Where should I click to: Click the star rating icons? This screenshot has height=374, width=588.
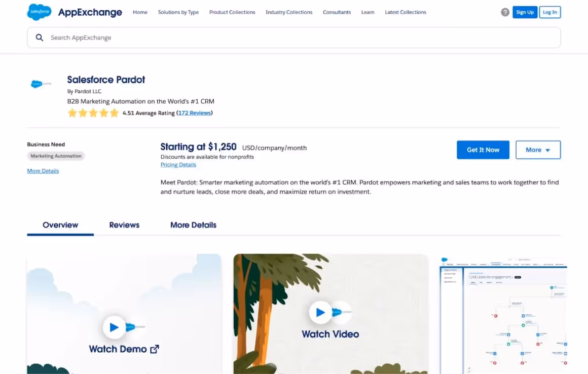93,113
